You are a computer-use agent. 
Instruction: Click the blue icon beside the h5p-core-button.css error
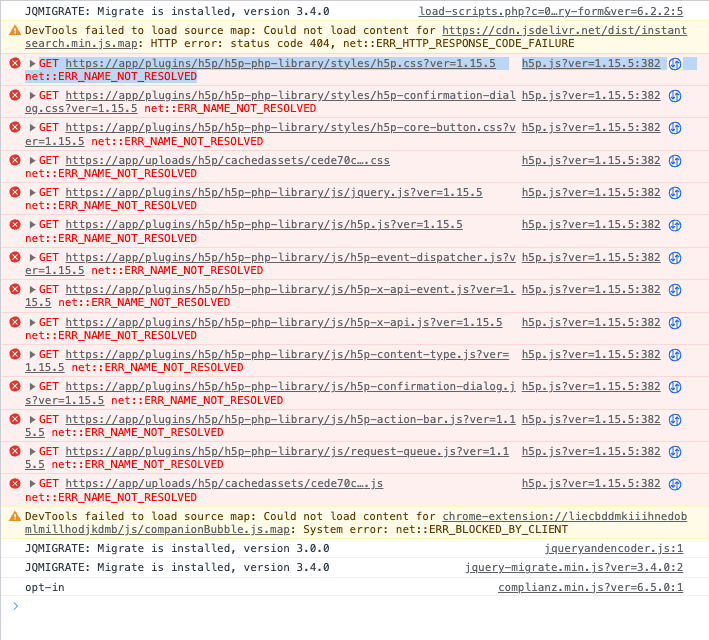tap(675, 127)
